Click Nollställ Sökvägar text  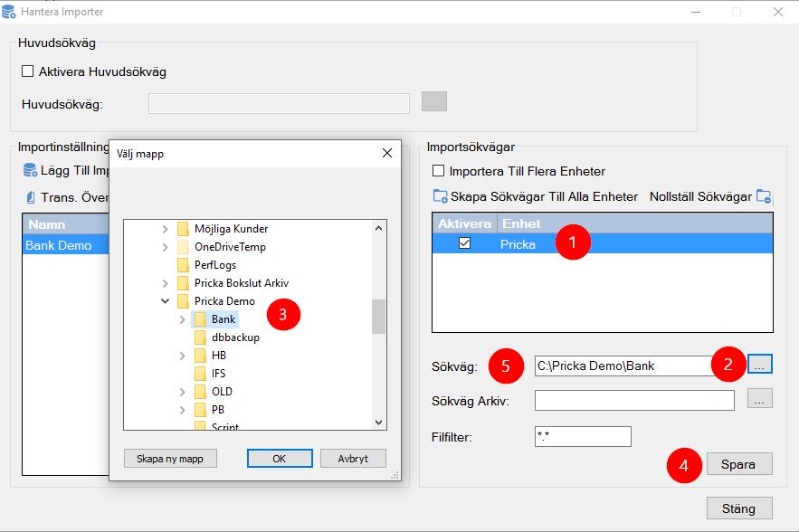pyautogui.click(x=700, y=196)
